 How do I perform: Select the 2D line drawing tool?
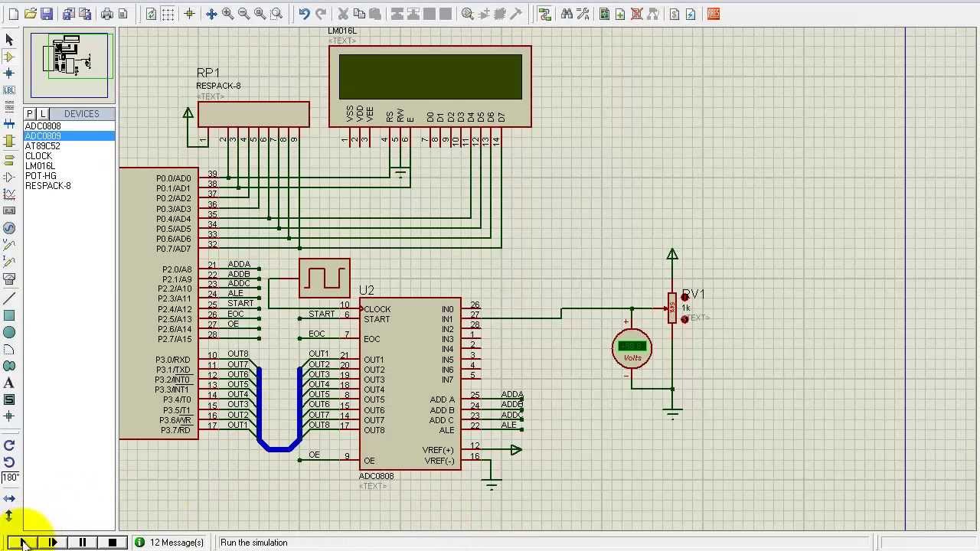tap(9, 298)
